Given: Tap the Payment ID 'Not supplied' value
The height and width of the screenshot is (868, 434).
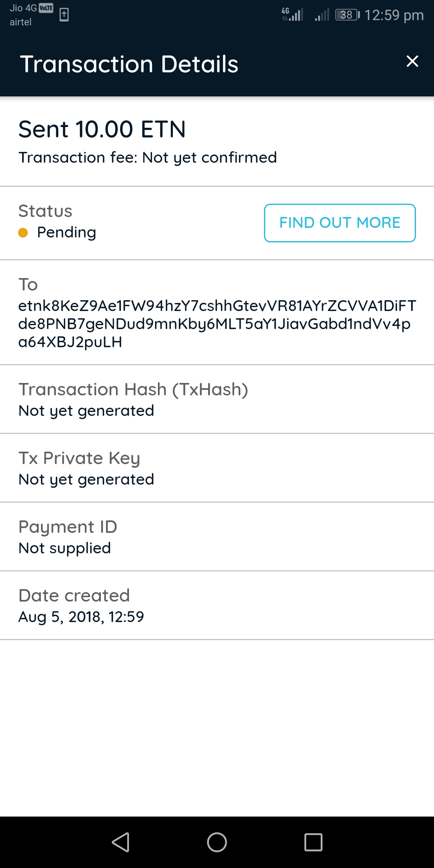Looking at the screenshot, I should click(65, 548).
